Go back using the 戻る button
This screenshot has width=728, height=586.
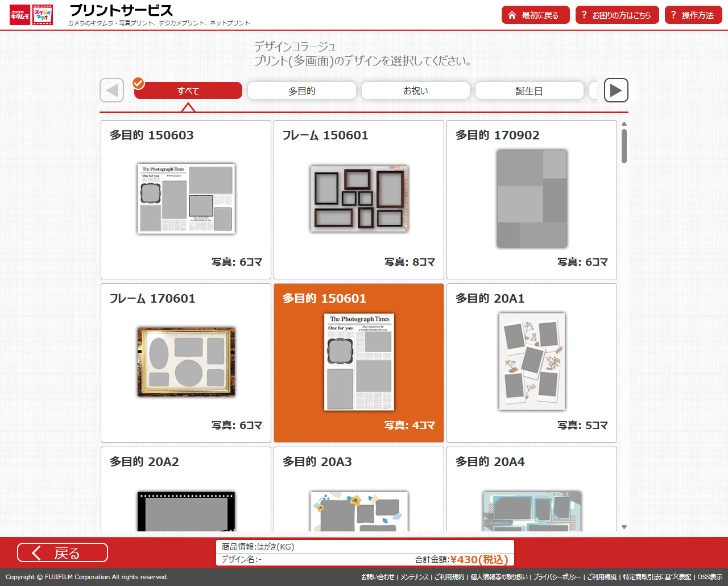click(63, 552)
